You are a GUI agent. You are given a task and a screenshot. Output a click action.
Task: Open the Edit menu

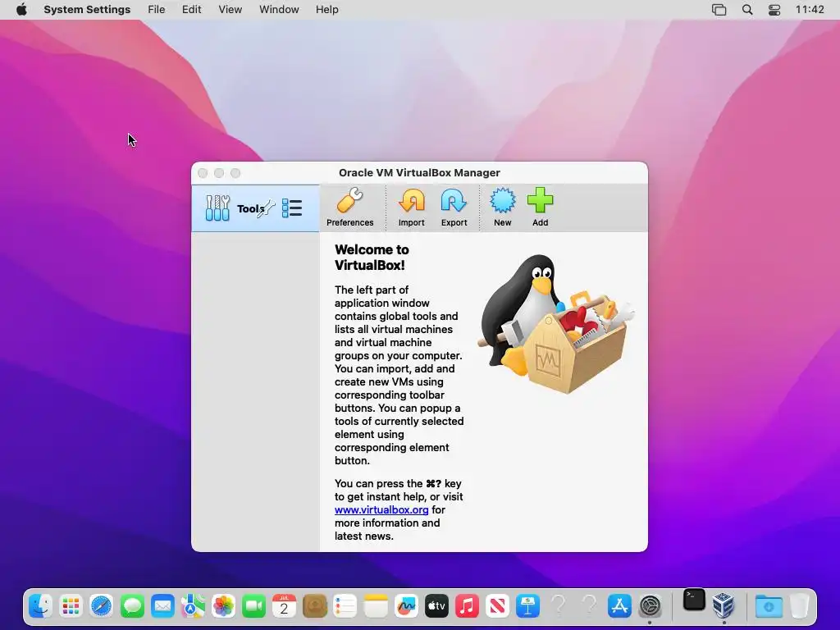pos(191,10)
